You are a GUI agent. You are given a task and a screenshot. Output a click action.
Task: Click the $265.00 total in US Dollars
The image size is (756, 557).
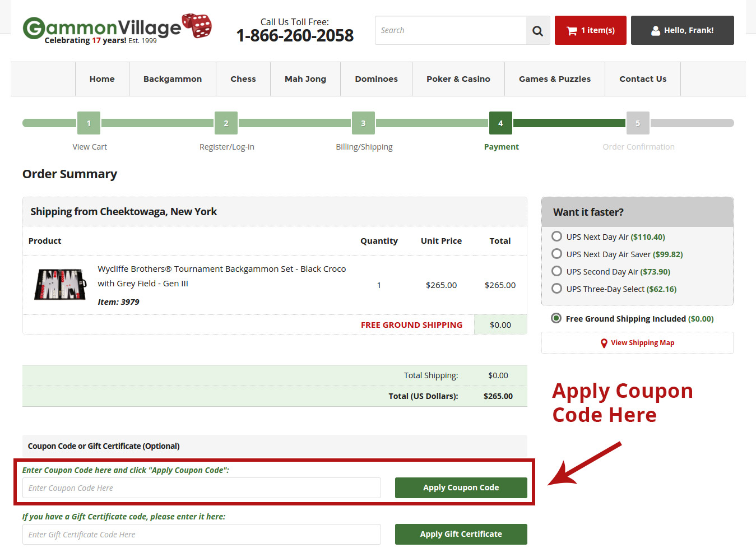(498, 396)
